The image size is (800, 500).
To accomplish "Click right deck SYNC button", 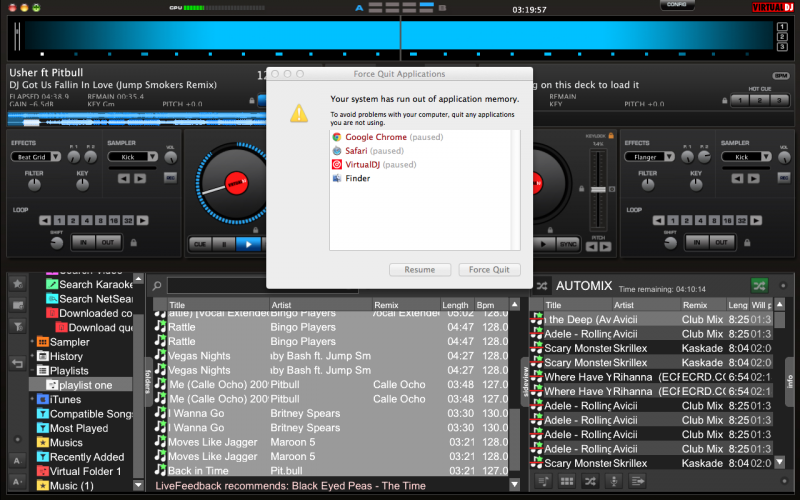I will coord(568,244).
